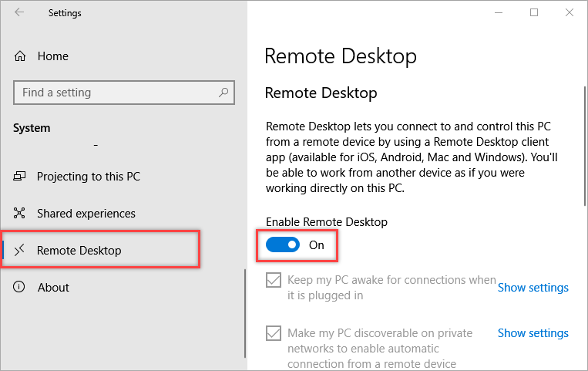This screenshot has width=588, height=371.
Task: Click the About info icon
Action: tap(21, 288)
